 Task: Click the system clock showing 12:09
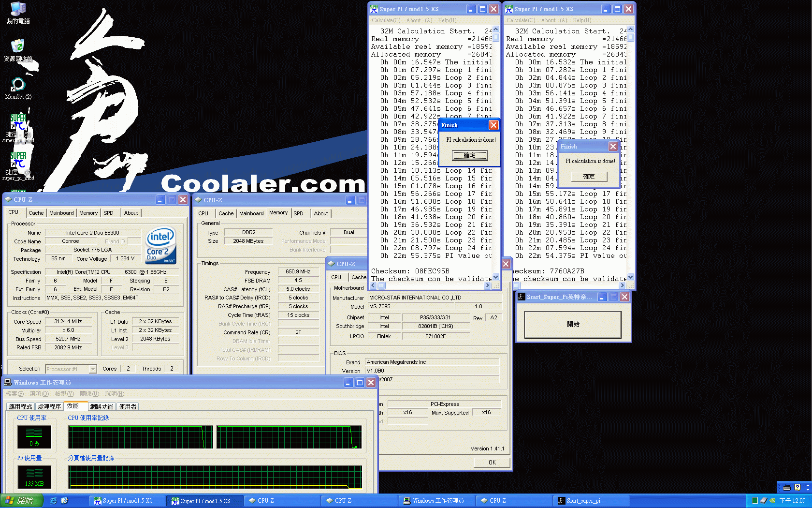click(x=792, y=501)
